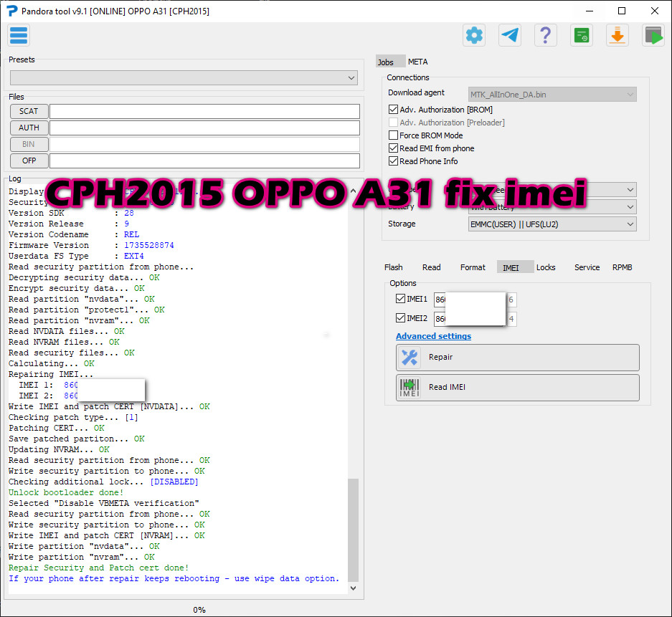Open settings gear icon
Image resolution: width=672 pixels, height=617 pixels.
tap(474, 35)
